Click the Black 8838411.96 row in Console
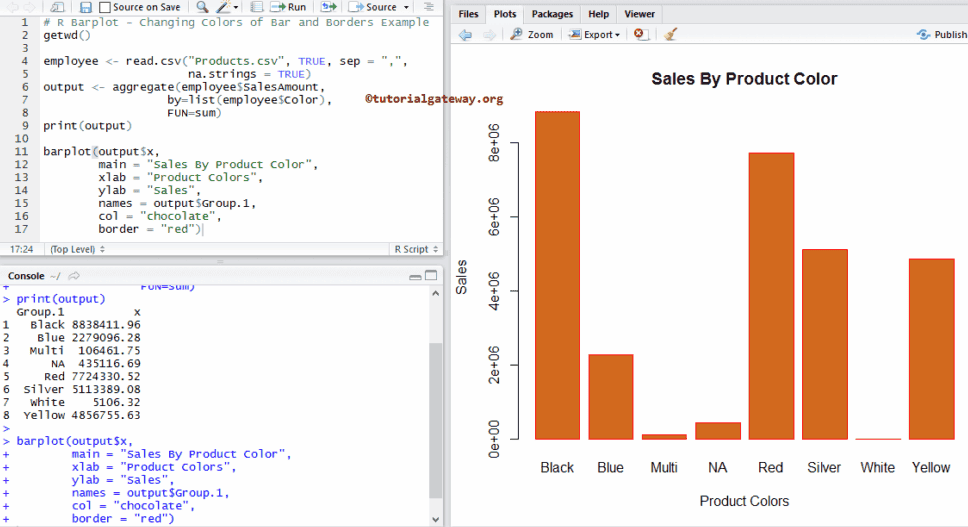968x527 pixels. 72,325
